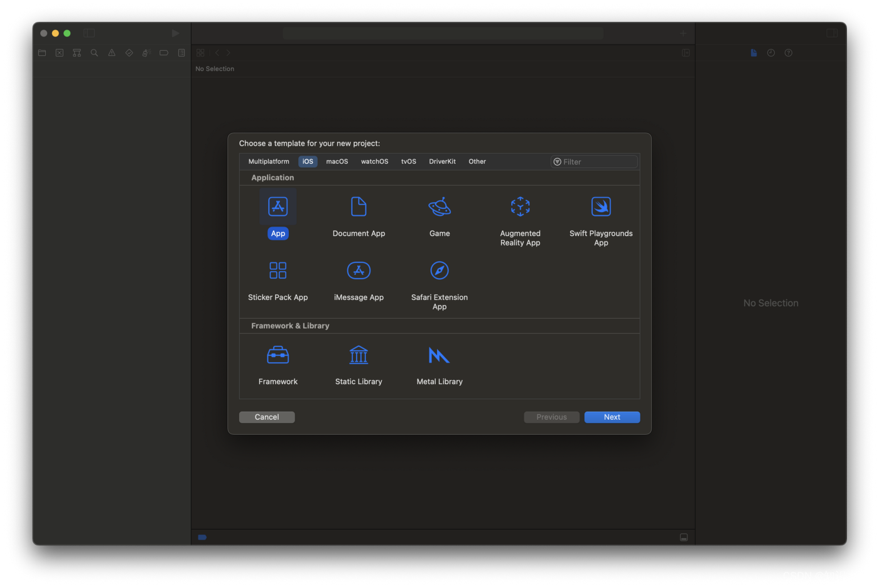The height and width of the screenshot is (588, 879).
Task: Select the Static Library template
Action: tap(359, 365)
